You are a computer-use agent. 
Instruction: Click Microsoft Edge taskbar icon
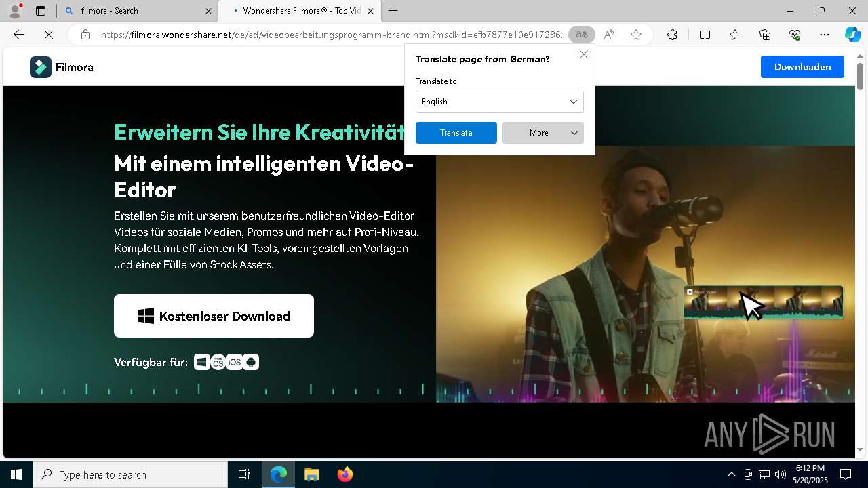tap(279, 474)
